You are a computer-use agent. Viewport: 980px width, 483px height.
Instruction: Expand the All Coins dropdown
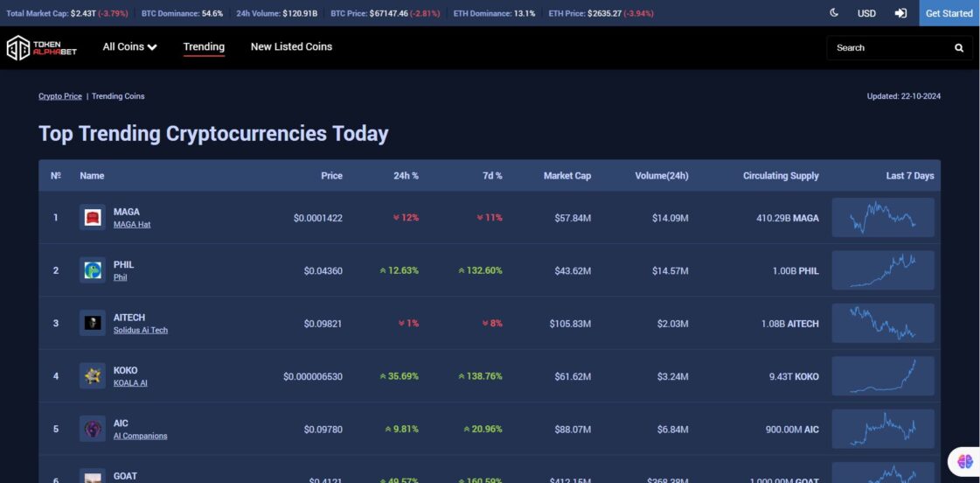[x=130, y=47]
